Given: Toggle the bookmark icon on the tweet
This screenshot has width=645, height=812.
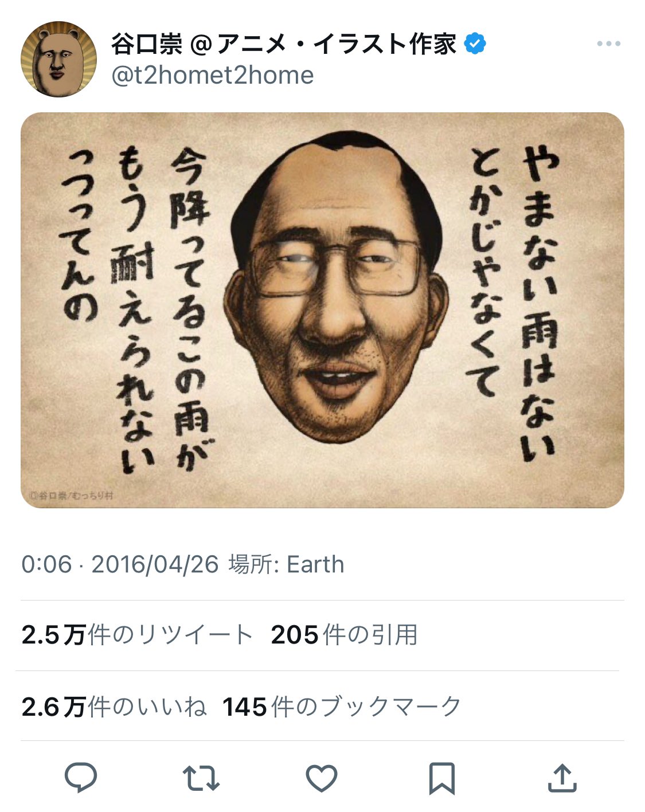Looking at the screenshot, I should click(x=442, y=778).
